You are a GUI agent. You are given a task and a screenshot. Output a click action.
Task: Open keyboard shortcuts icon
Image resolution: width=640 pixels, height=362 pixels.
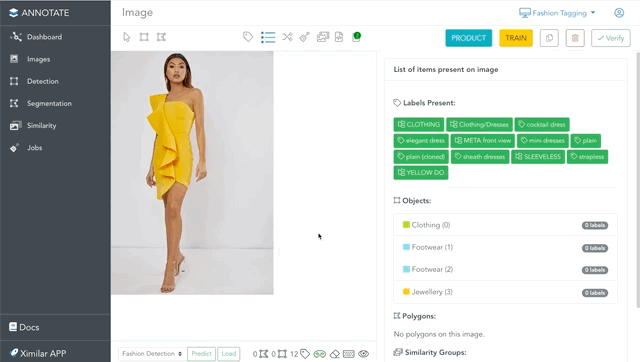pos(349,354)
